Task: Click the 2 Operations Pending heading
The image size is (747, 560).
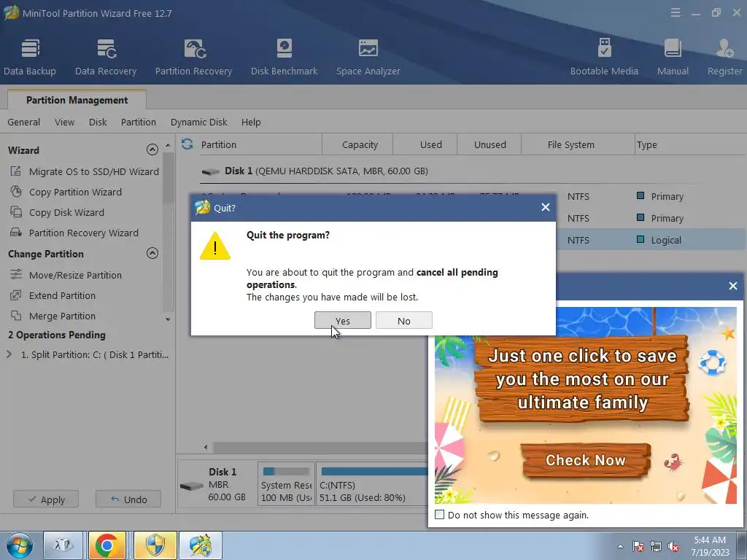Action: (57, 335)
